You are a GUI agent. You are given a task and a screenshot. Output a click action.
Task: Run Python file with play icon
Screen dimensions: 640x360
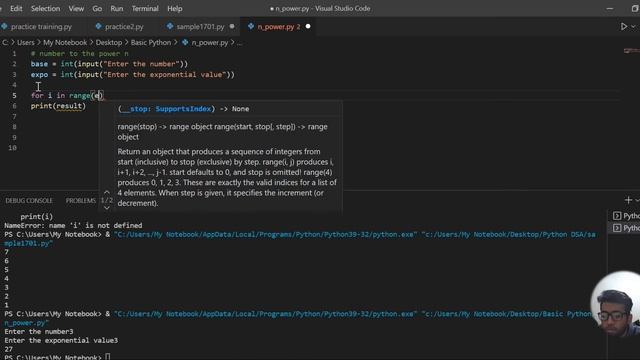click(x=624, y=27)
